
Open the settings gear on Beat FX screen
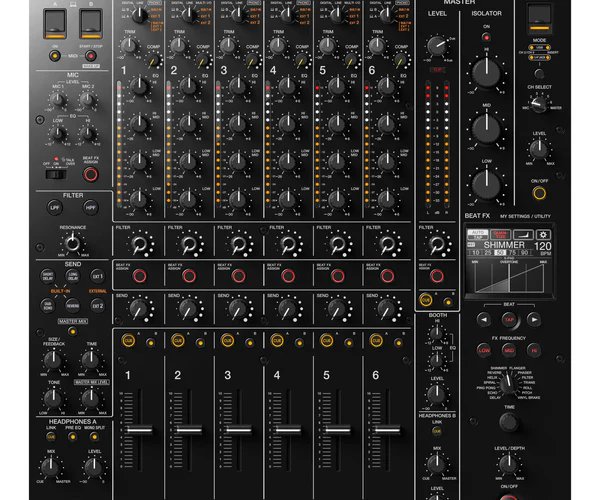point(543,234)
